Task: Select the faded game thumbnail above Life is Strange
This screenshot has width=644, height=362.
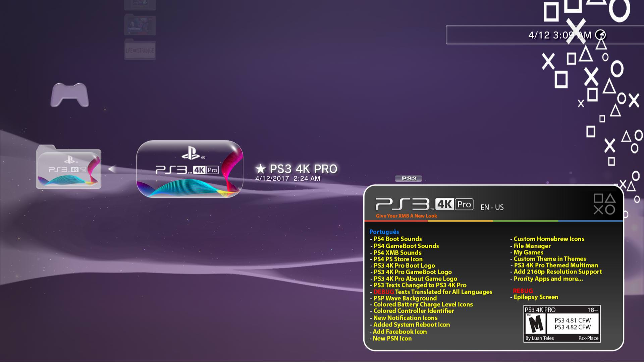Action: [140, 25]
